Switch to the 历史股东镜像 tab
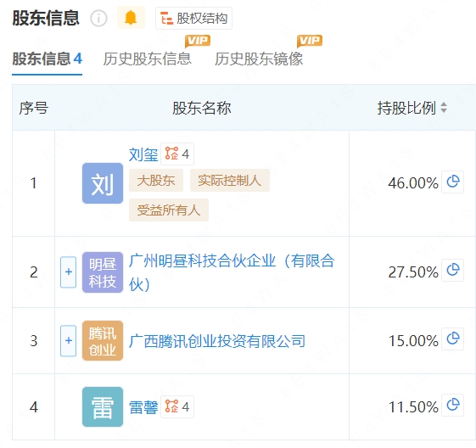 pos(259,59)
